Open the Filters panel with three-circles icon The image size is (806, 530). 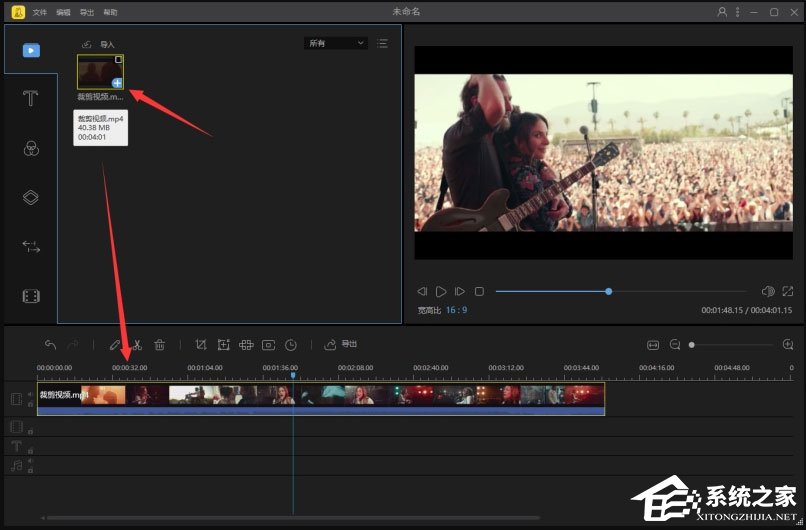(x=31, y=148)
